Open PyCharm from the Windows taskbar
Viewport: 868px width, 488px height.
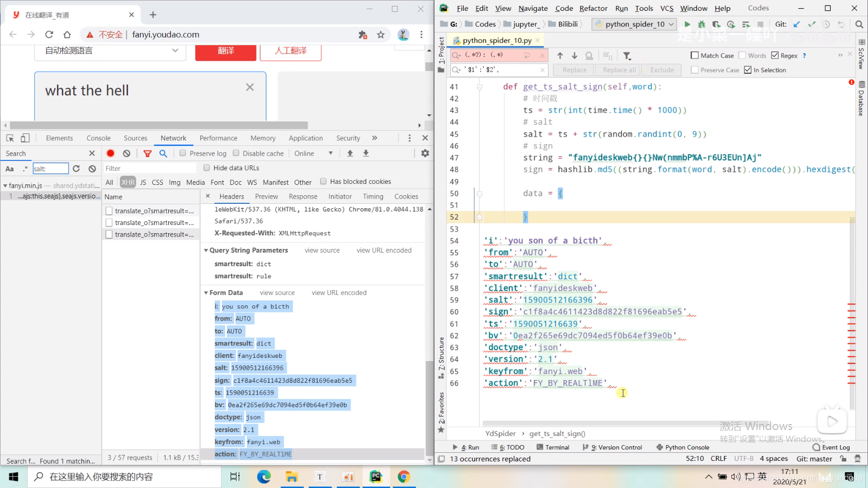click(375, 477)
